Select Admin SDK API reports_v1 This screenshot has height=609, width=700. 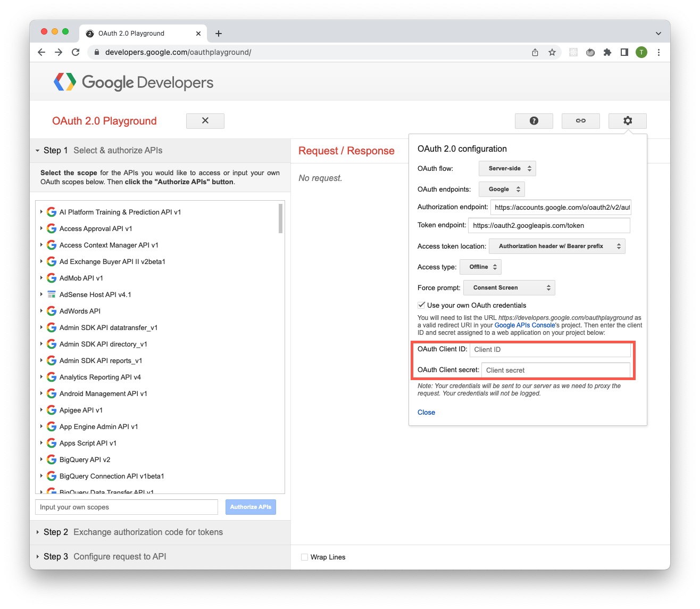101,360
